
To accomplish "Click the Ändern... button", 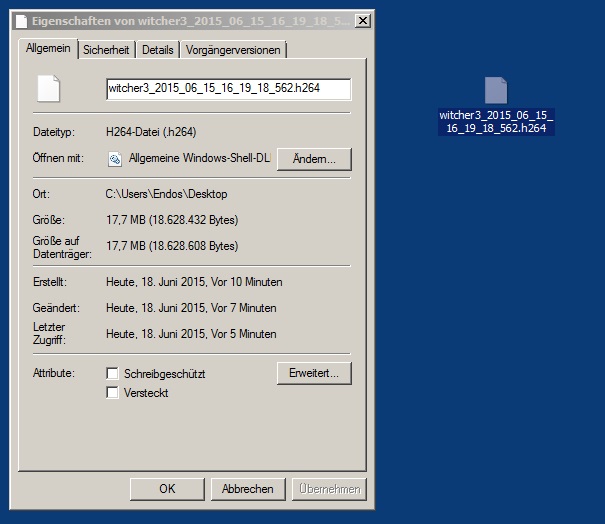I will (x=314, y=159).
